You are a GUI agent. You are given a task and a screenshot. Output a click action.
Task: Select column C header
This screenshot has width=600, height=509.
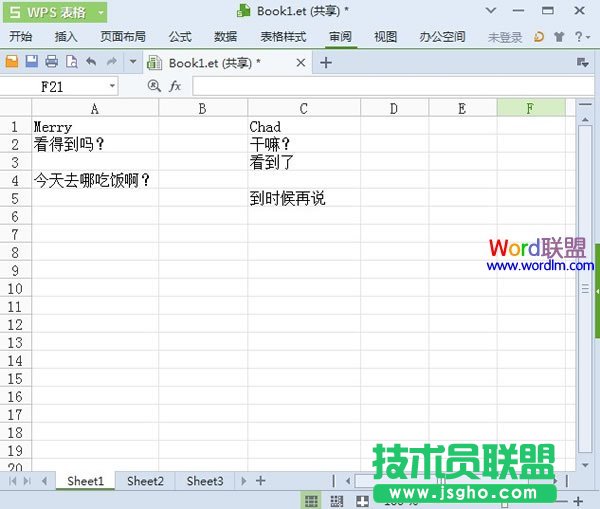[x=303, y=108]
